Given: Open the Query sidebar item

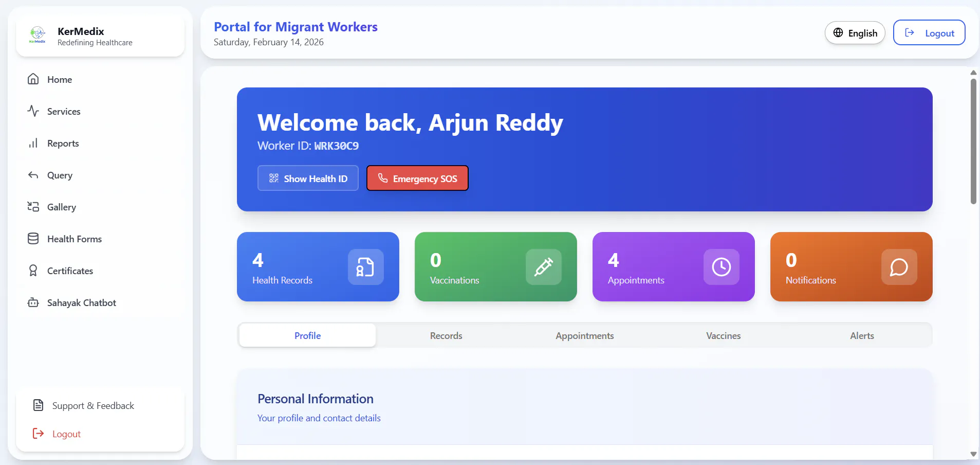Looking at the screenshot, I should coord(100,175).
